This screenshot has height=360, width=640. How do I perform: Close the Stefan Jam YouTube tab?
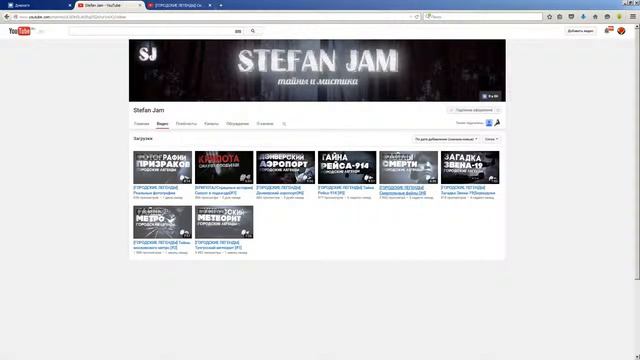(140, 5)
